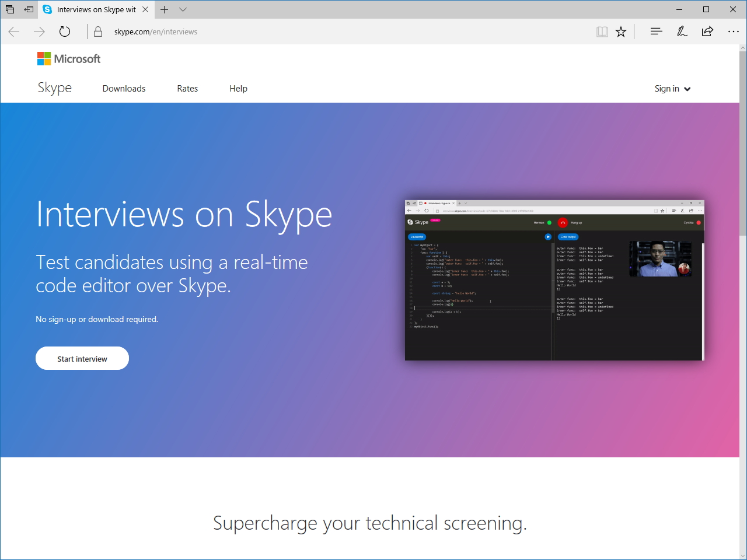Open Reading view in the browser toolbar
This screenshot has height=560, width=747.
click(602, 32)
